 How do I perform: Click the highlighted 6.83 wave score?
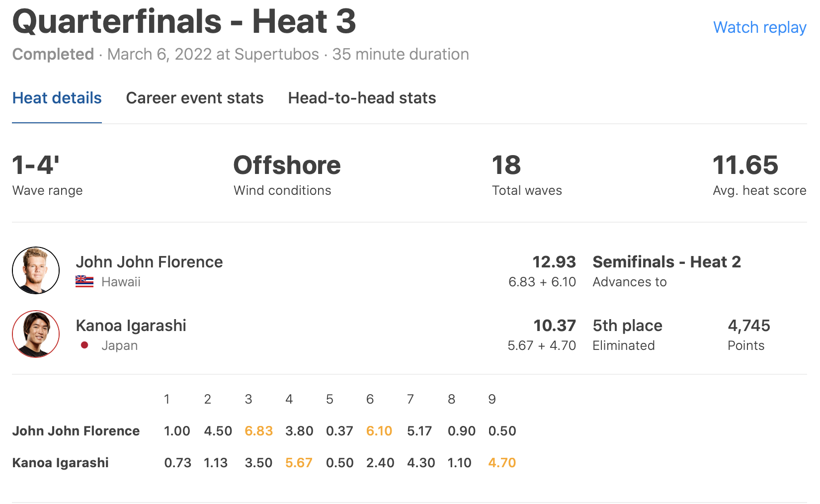(258, 431)
